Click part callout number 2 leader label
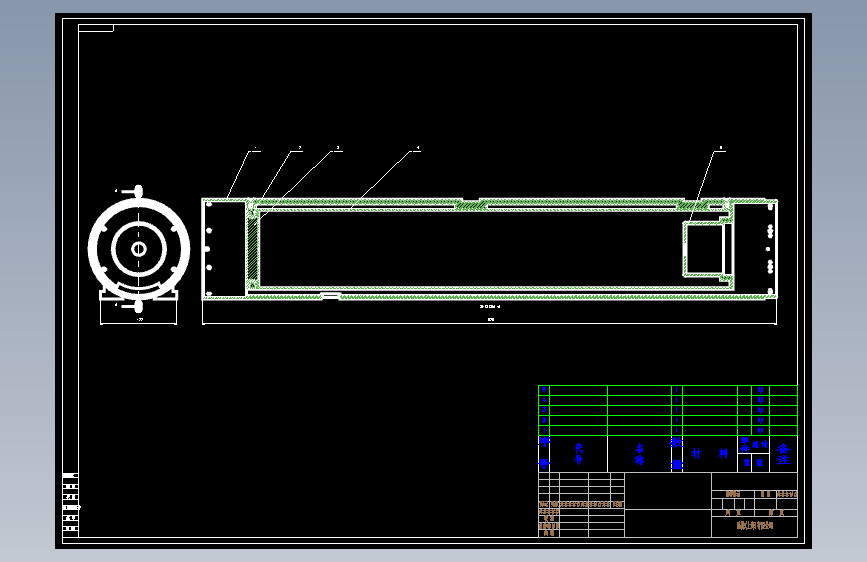 [x=300, y=148]
